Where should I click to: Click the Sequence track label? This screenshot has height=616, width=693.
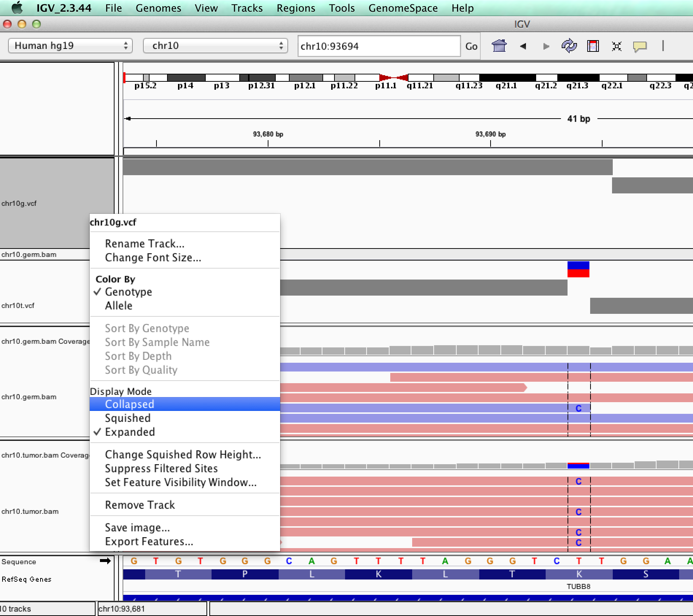coord(19,562)
